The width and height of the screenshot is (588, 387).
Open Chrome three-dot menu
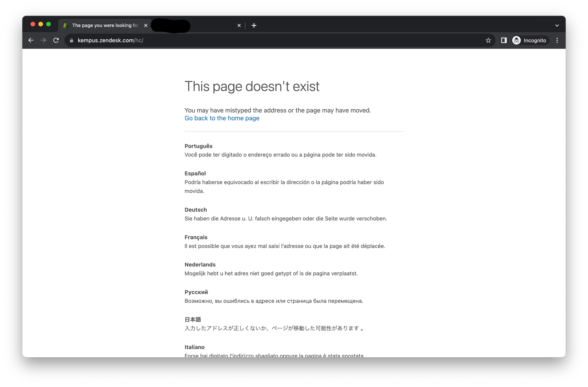pos(557,40)
